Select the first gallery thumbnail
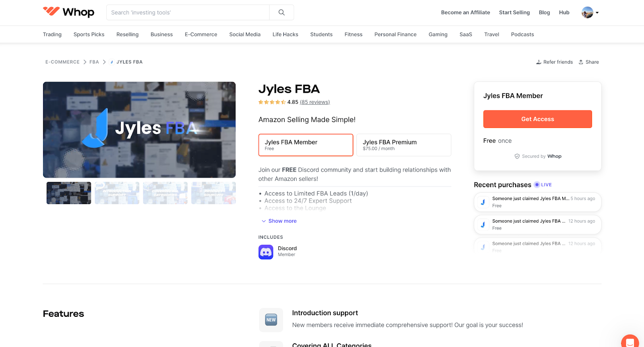 (69, 193)
